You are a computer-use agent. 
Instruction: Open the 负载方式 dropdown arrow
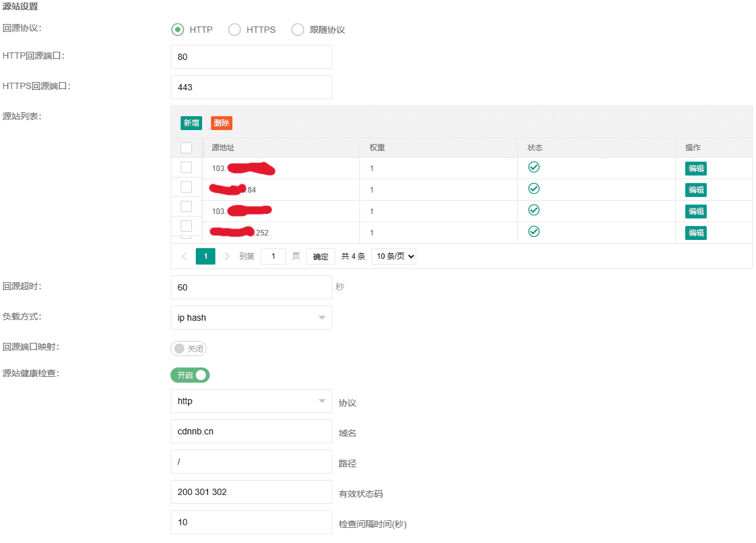tap(323, 318)
